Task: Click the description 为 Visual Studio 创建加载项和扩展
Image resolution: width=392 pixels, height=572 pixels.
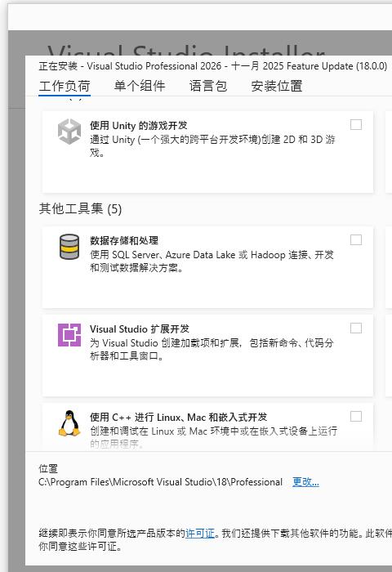Action: [212, 349]
